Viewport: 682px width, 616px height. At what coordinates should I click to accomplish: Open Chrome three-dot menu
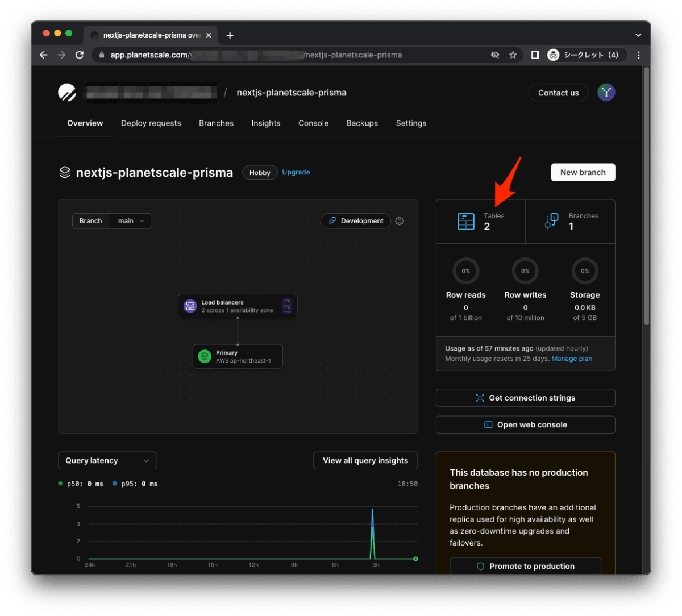tap(639, 55)
